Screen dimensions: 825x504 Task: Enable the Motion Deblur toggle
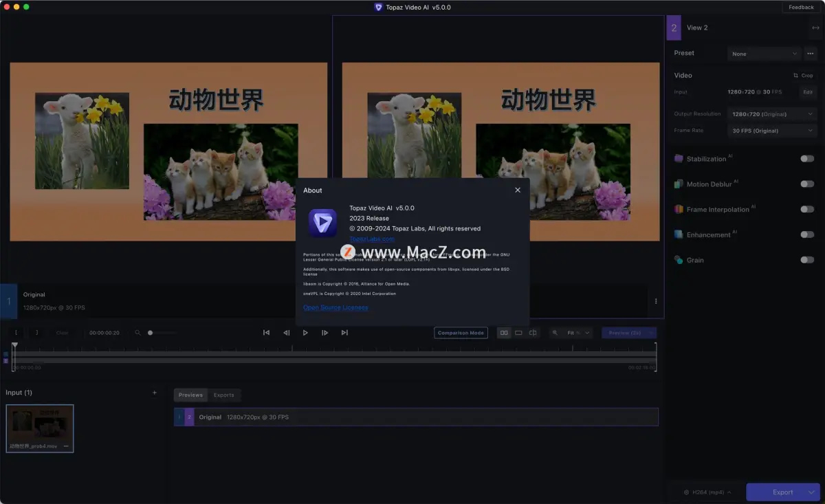pyautogui.click(x=807, y=184)
